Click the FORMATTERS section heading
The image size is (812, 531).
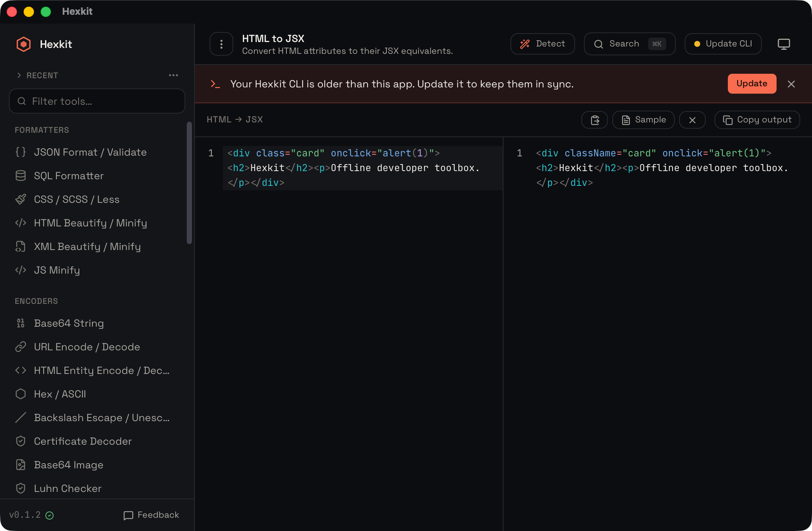(42, 130)
